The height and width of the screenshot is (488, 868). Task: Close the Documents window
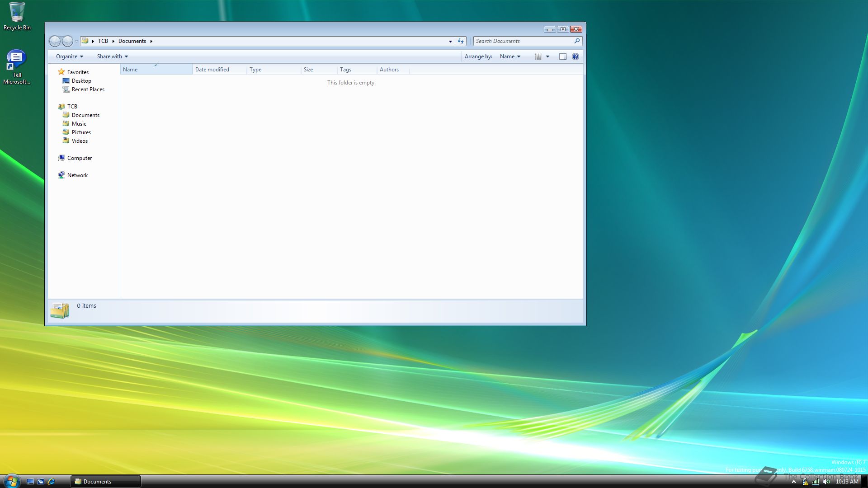click(576, 29)
